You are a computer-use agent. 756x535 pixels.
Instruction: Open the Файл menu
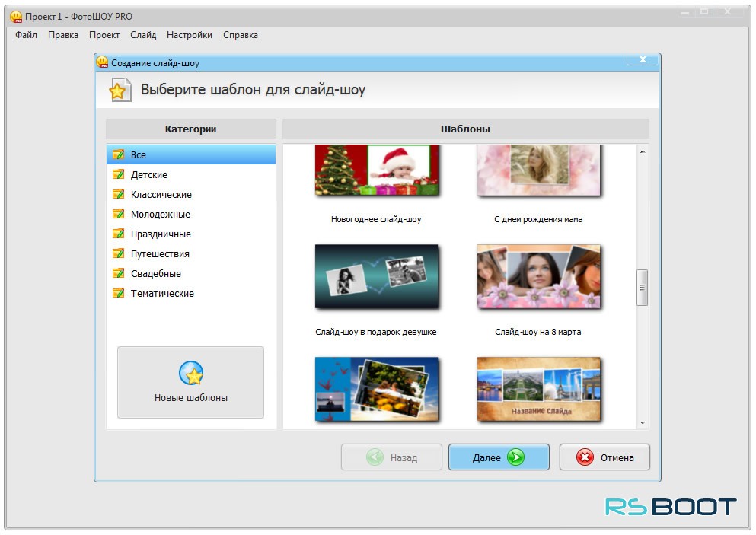26,35
